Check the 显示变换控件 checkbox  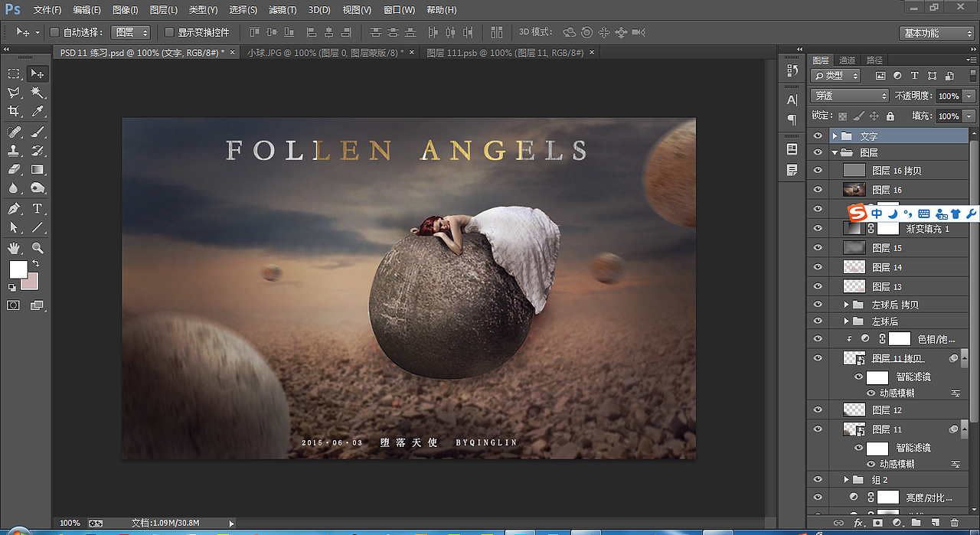[x=169, y=32]
